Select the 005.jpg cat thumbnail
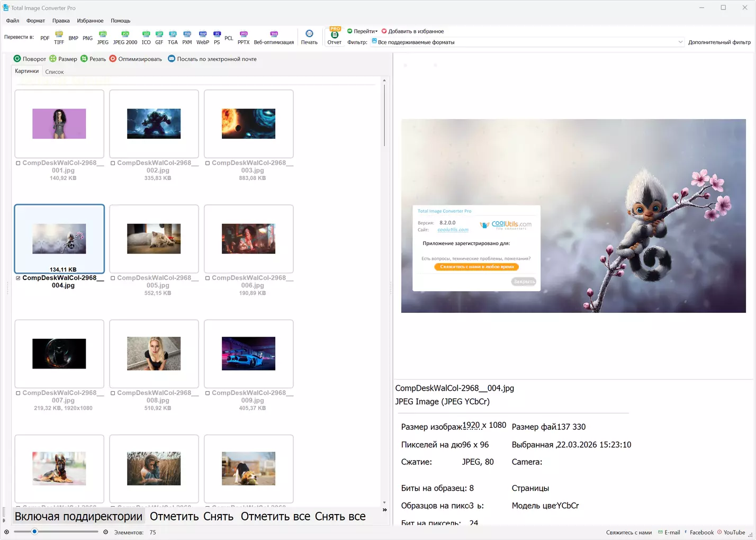Screen dimensions: 756x540 click(x=154, y=238)
